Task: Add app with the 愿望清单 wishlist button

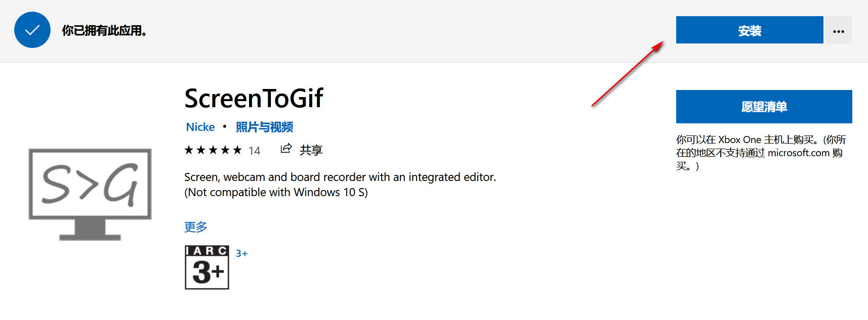Action: coord(764,107)
